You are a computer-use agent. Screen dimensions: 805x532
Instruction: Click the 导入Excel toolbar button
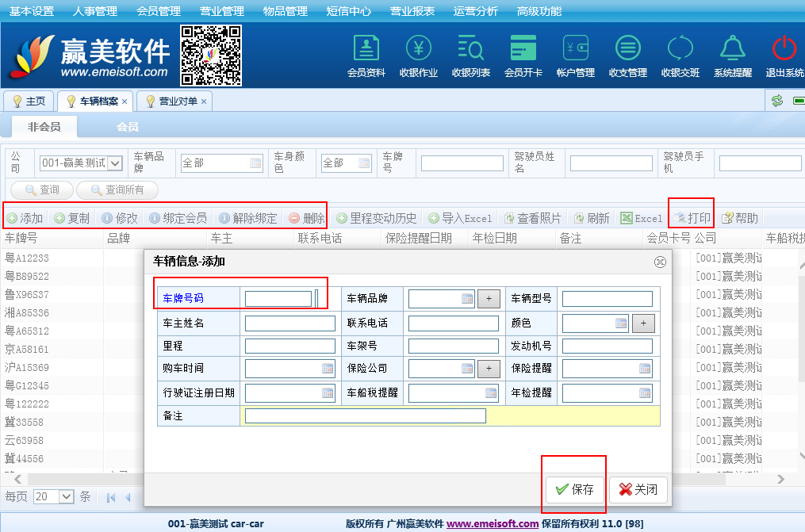coord(460,218)
